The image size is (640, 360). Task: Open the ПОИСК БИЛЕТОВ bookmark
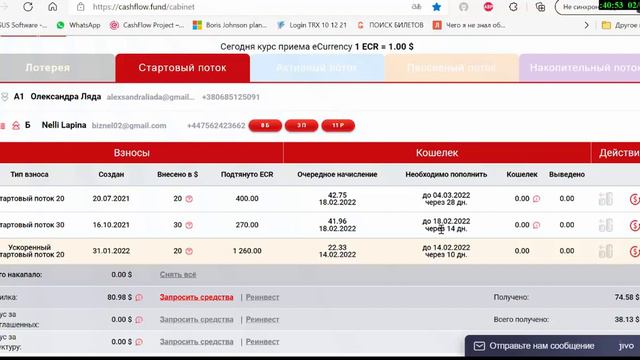click(390, 25)
